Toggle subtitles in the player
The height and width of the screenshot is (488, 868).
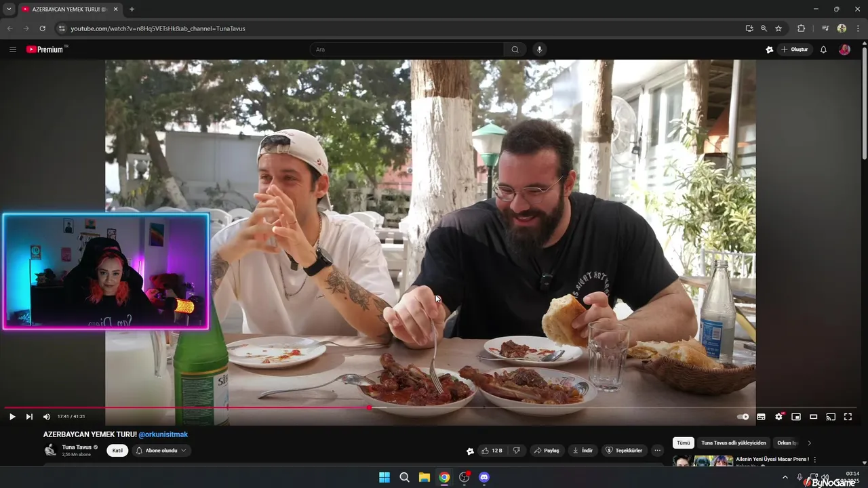point(761,417)
